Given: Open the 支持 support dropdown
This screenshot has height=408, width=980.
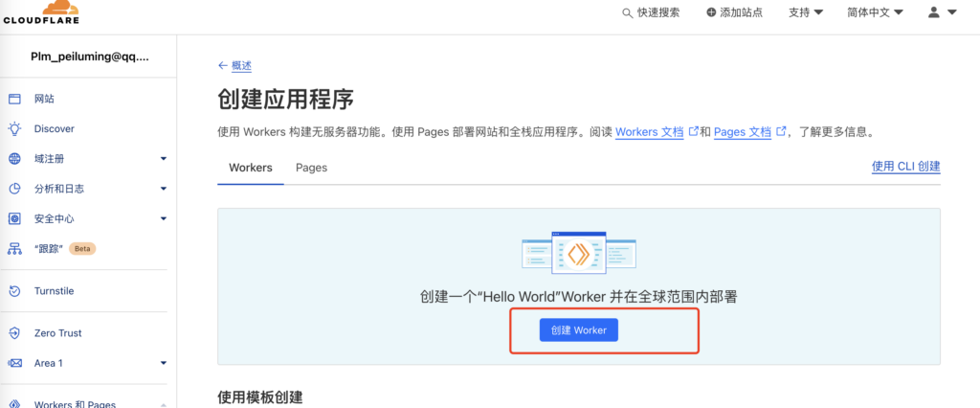Looking at the screenshot, I should pos(806,12).
